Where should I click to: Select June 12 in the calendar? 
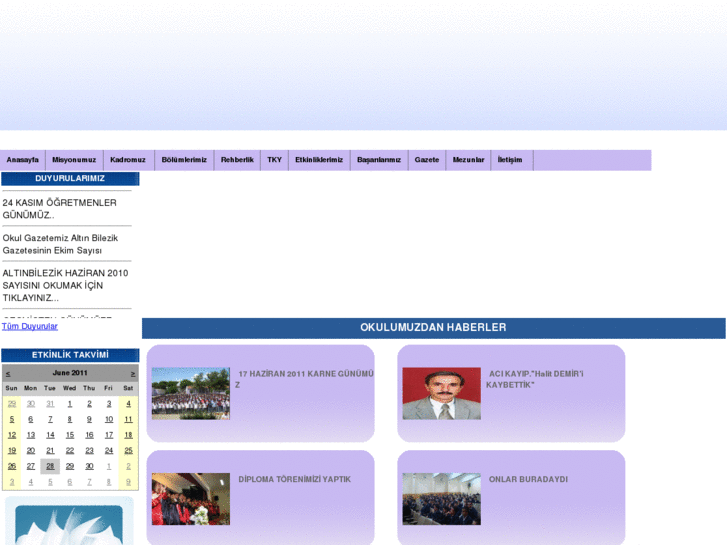click(12, 435)
